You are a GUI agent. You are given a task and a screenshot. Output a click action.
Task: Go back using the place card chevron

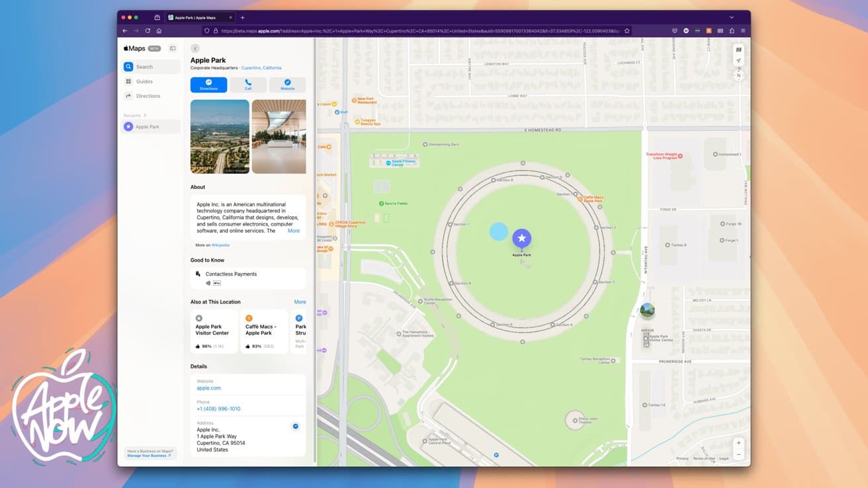point(195,48)
